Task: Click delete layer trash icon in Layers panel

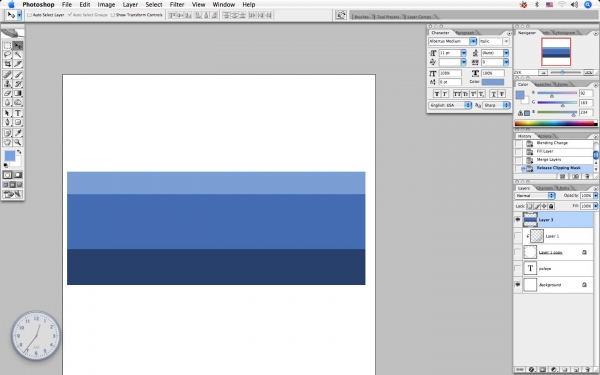Action: 587,370
